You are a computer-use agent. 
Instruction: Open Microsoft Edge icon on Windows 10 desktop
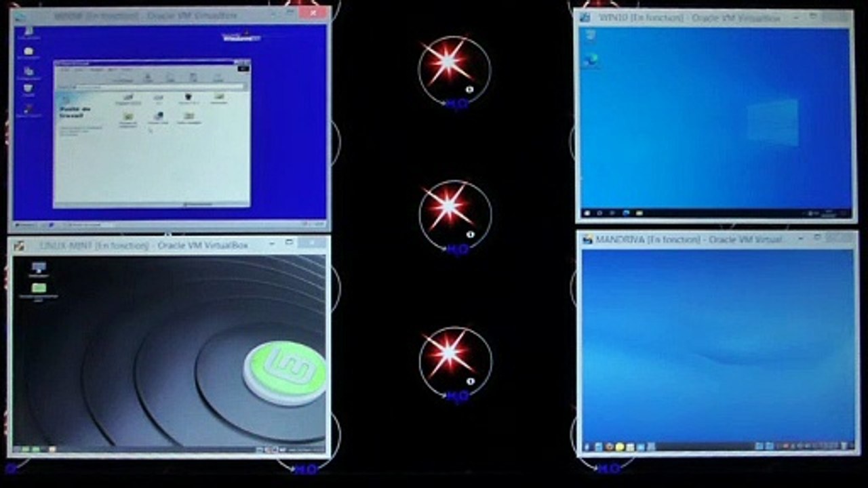pos(591,60)
